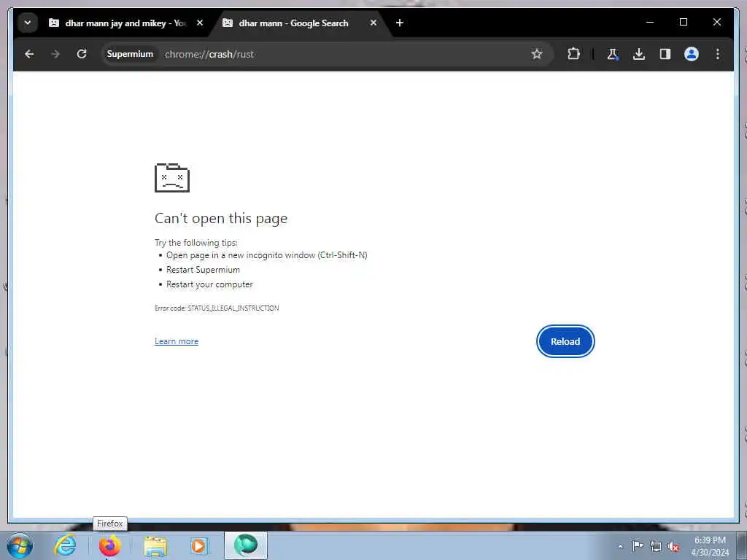747x560 pixels.
Task: Open the Windows Start orb
Action: [x=20, y=545]
